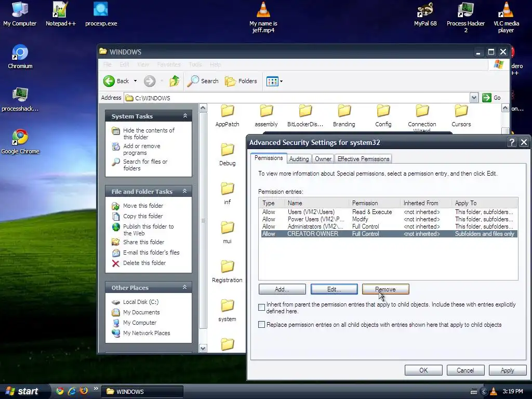This screenshot has height=399, width=532.
Task: Launch Notepad++ from the desktop
Action: [60, 14]
